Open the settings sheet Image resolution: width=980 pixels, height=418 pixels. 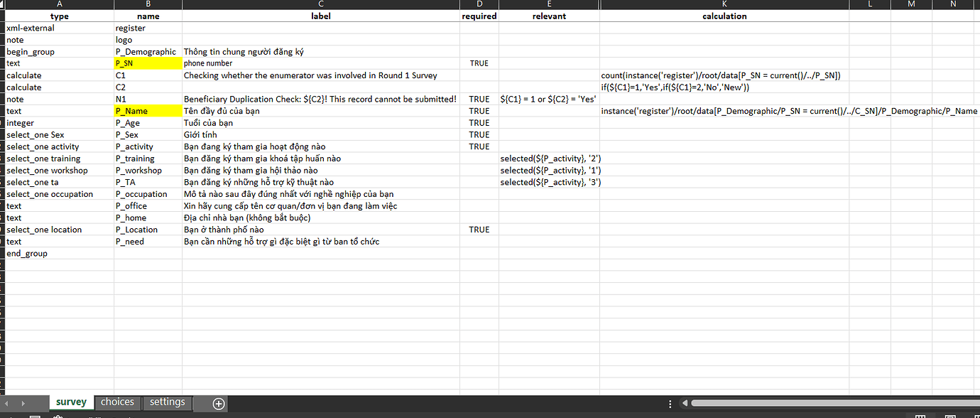(167, 402)
